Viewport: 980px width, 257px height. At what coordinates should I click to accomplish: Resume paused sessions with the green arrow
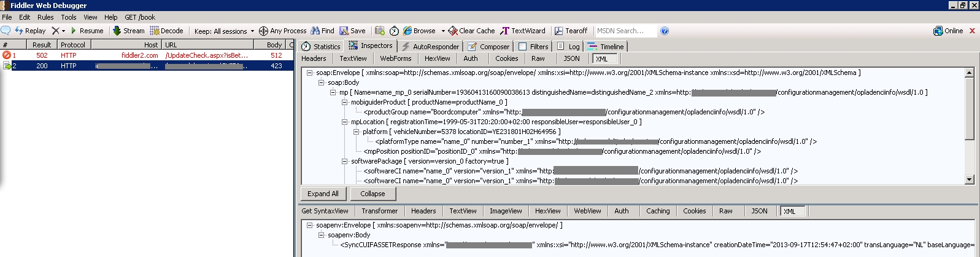point(87,31)
